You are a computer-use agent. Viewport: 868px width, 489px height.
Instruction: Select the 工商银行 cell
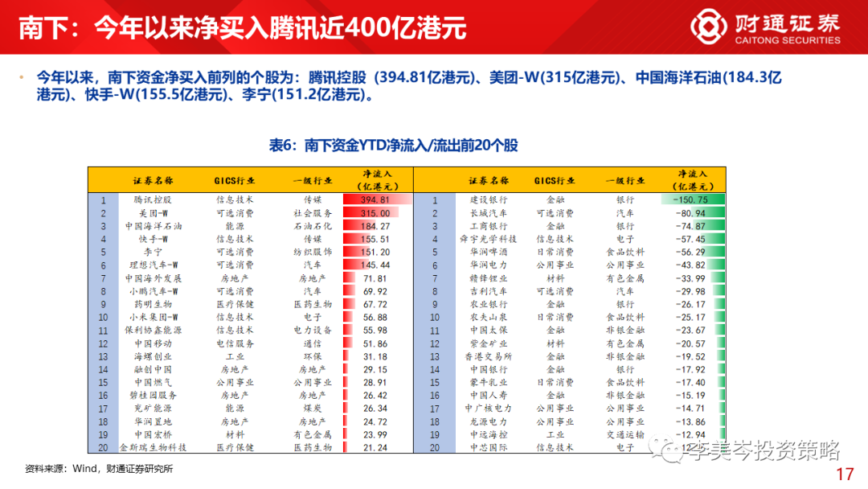[489, 226]
